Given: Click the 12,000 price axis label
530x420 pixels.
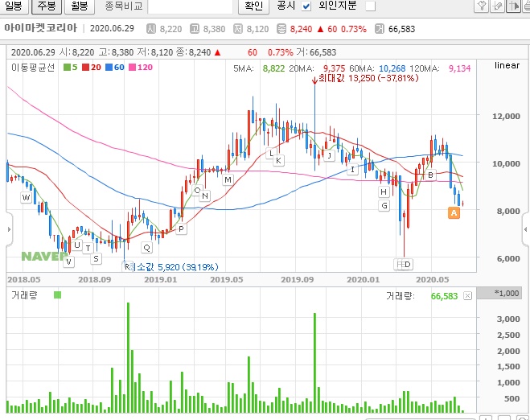Looking at the screenshot, I should click(507, 117).
